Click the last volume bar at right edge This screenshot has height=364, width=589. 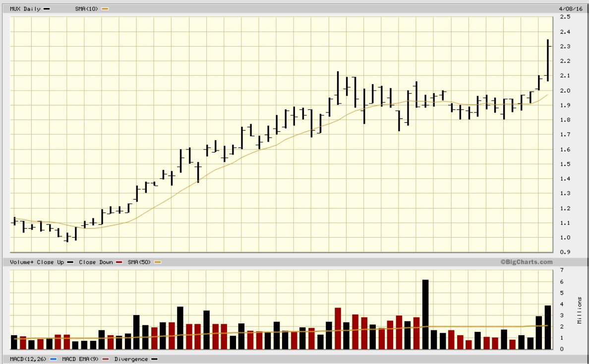tap(548, 328)
